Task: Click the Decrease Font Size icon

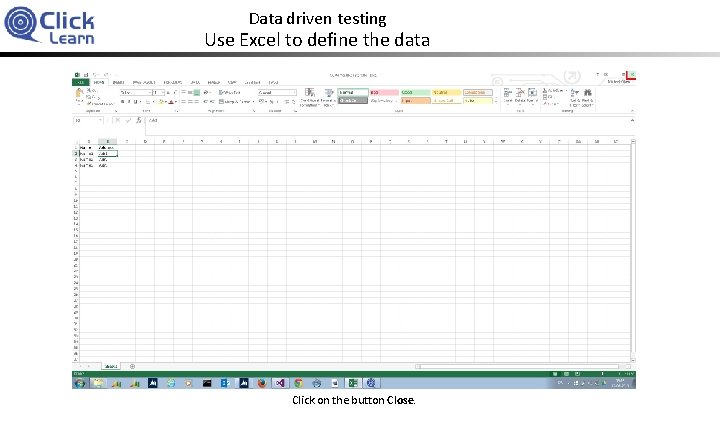Action: (x=174, y=93)
